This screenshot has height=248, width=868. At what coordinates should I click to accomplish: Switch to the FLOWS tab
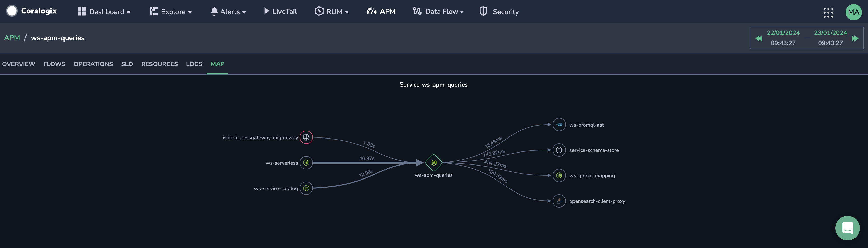54,64
